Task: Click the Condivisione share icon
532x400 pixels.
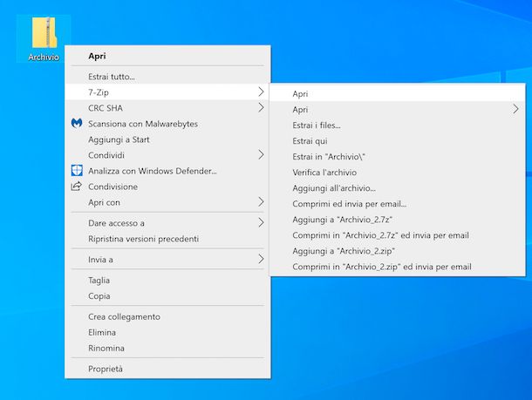Action: click(x=77, y=186)
